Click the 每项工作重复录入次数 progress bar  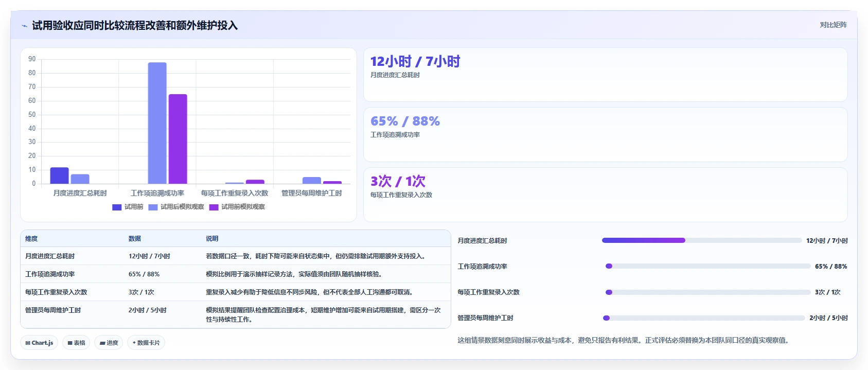708,292
